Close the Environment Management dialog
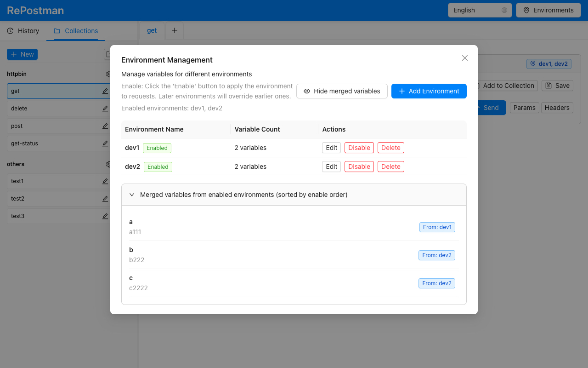This screenshot has height=368, width=588. click(x=464, y=58)
